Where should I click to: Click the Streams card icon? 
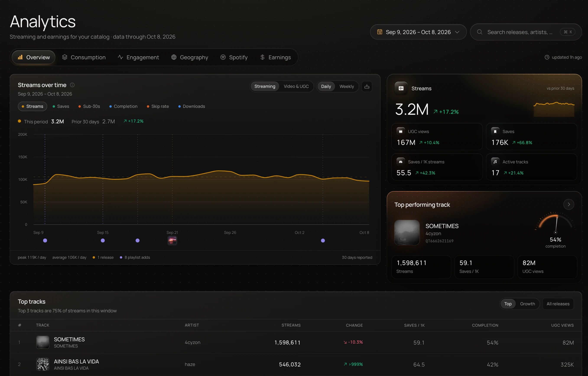pos(401,88)
